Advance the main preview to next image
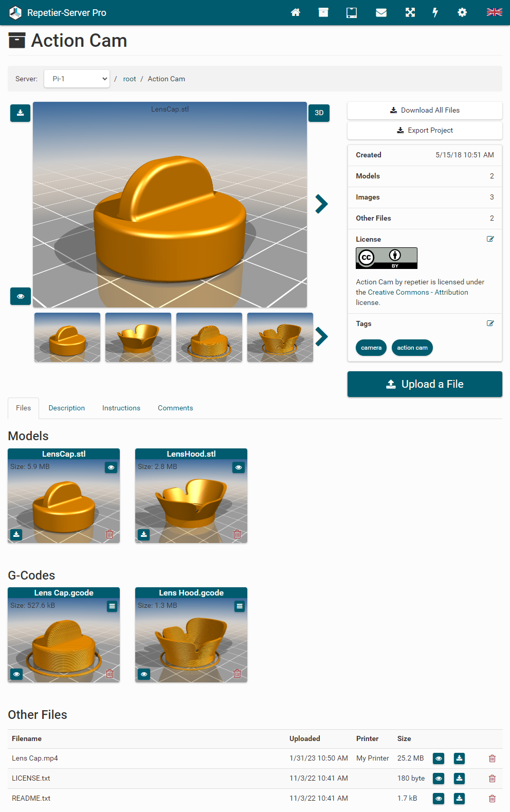 [x=321, y=204]
